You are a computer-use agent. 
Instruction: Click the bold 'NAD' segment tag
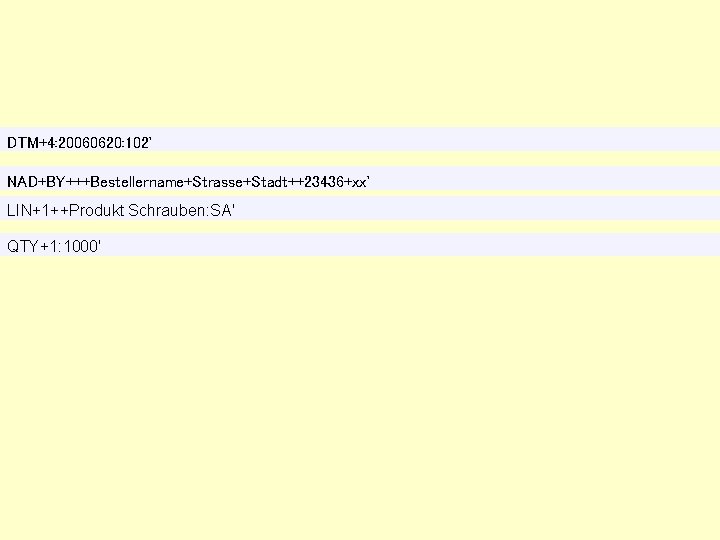click(x=22, y=182)
